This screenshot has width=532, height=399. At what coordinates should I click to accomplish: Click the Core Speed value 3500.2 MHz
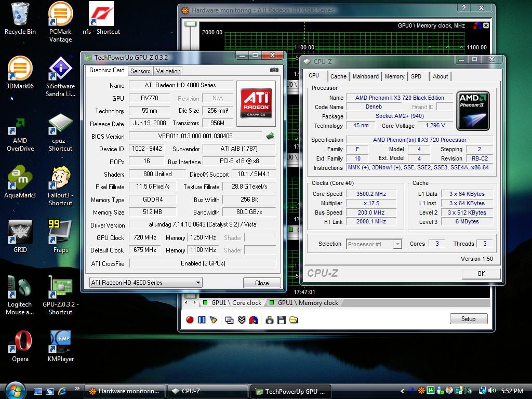click(x=371, y=194)
